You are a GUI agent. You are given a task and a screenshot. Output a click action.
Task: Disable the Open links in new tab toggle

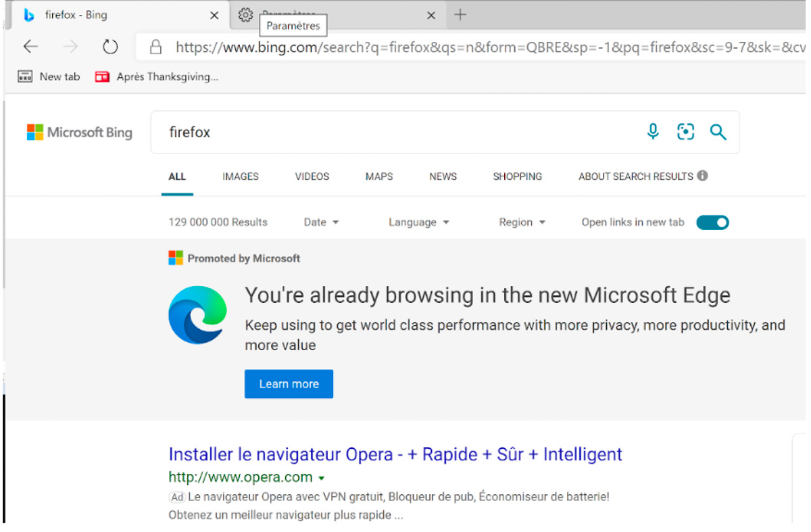coord(712,222)
